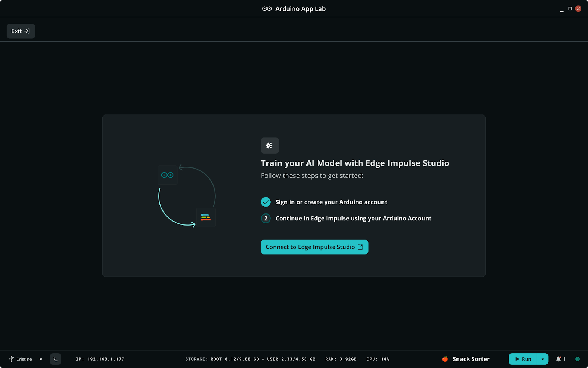Click the completed checkmark for the sign-in step

tap(266, 202)
